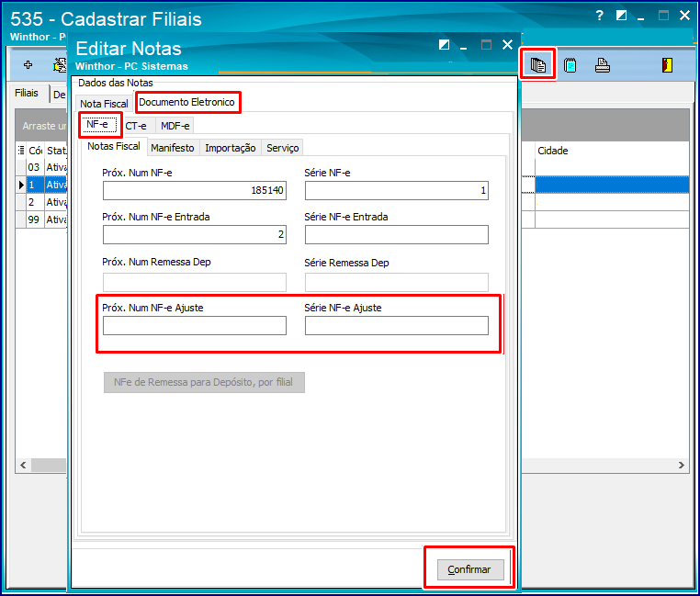Select the Filiais tab in main window

coord(27,93)
